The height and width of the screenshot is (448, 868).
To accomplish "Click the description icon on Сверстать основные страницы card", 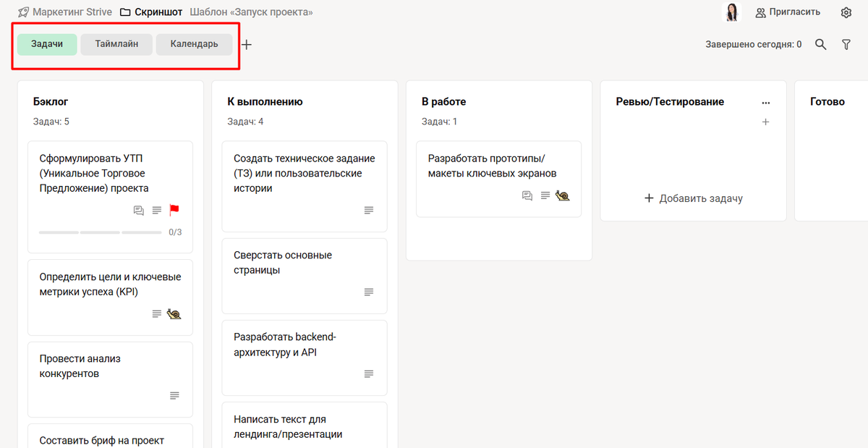I will (368, 292).
